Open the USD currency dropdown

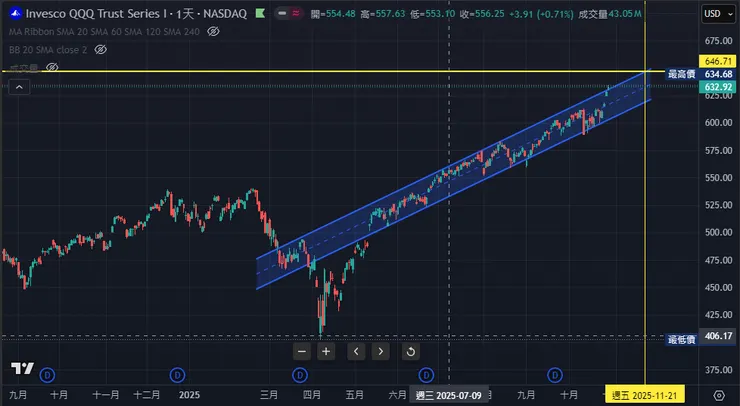pos(719,14)
